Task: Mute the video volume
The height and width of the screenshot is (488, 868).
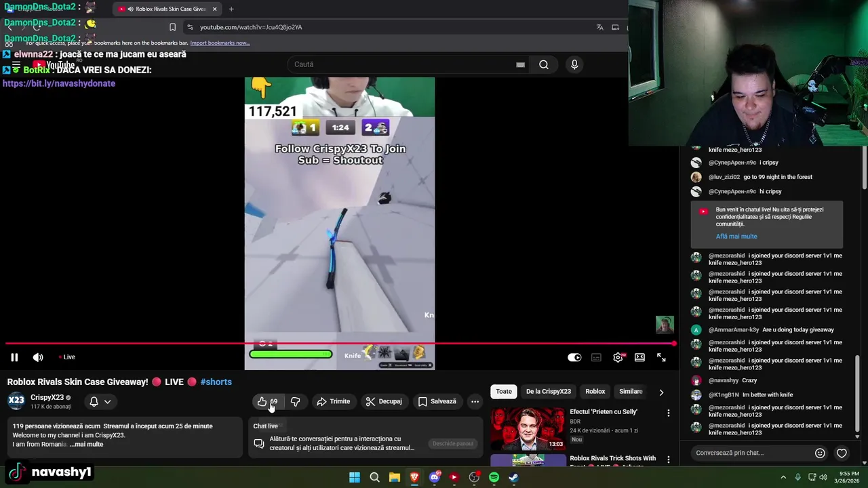Action: [38, 357]
